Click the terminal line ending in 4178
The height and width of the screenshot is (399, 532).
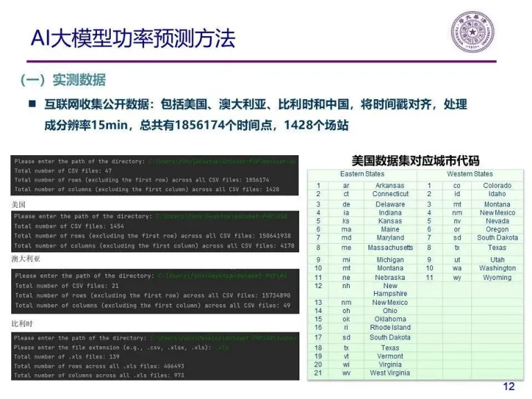(x=154, y=246)
